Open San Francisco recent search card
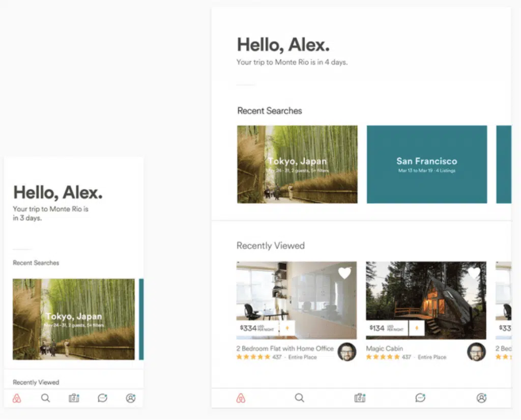Image resolution: width=521 pixels, height=420 pixels. tap(427, 164)
